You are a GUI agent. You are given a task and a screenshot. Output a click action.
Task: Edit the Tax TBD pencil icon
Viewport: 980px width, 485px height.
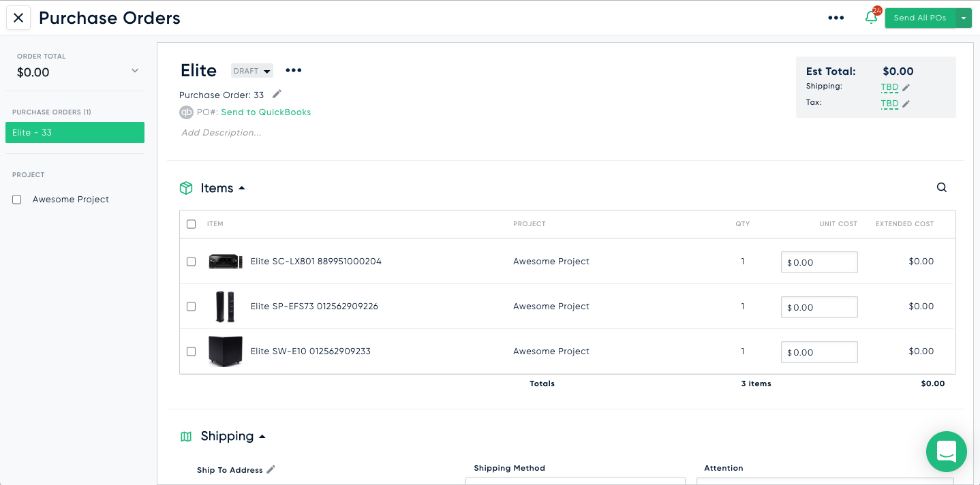[x=906, y=104]
